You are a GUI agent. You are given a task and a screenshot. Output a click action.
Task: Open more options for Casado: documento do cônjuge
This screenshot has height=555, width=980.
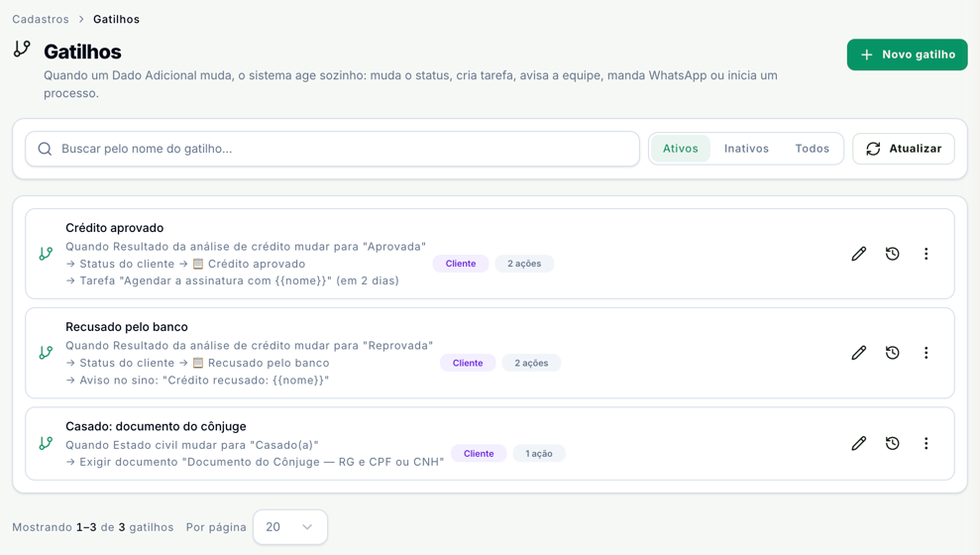point(926,443)
